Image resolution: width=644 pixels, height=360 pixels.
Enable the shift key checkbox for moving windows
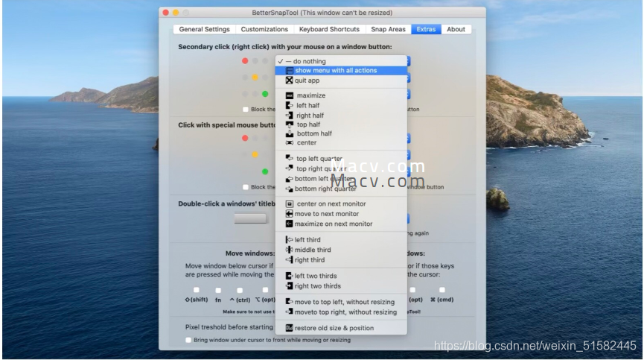tap(197, 290)
